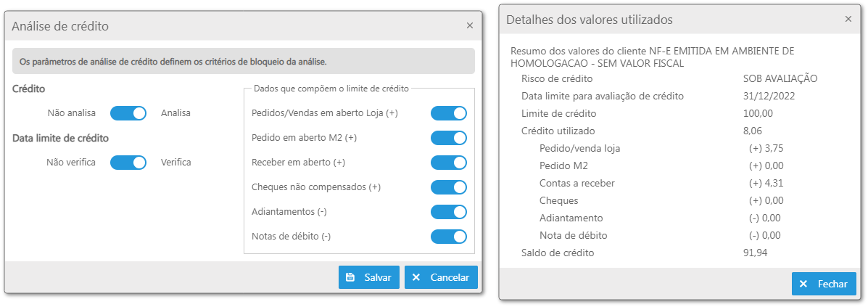
Task: Select the Não analisa label
Action: pos(72,113)
